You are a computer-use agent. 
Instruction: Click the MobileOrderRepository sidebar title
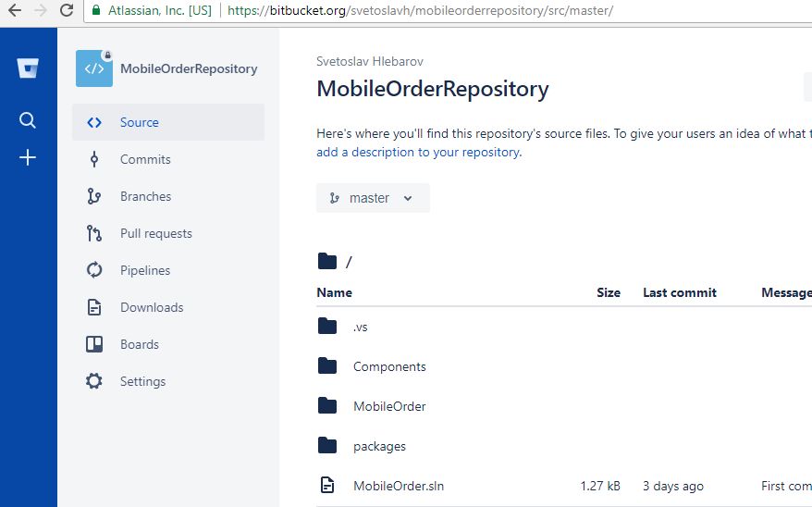coord(189,68)
